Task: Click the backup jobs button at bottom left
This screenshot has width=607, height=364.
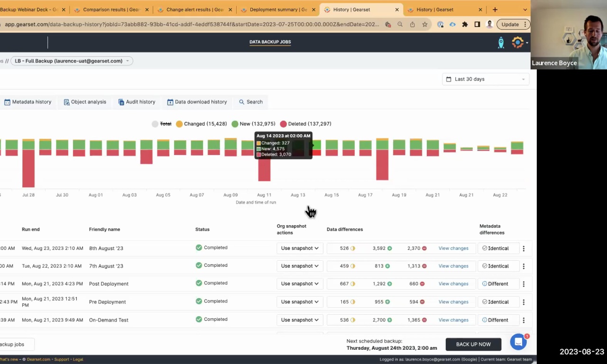Action: point(17,345)
